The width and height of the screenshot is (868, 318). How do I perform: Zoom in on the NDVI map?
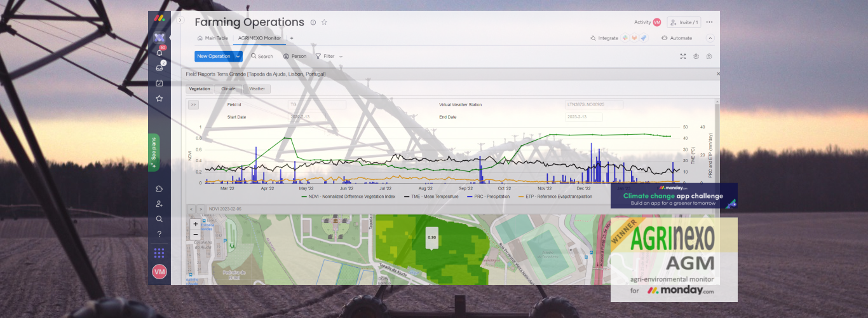(x=196, y=224)
